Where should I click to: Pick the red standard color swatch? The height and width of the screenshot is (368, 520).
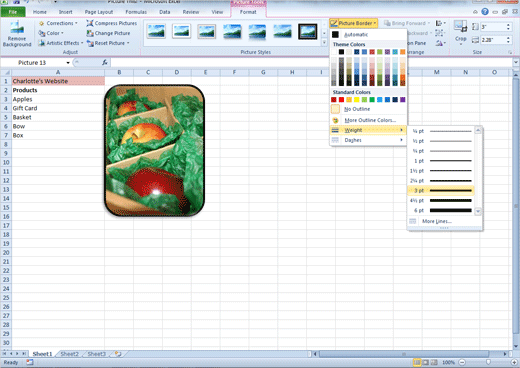pos(341,100)
